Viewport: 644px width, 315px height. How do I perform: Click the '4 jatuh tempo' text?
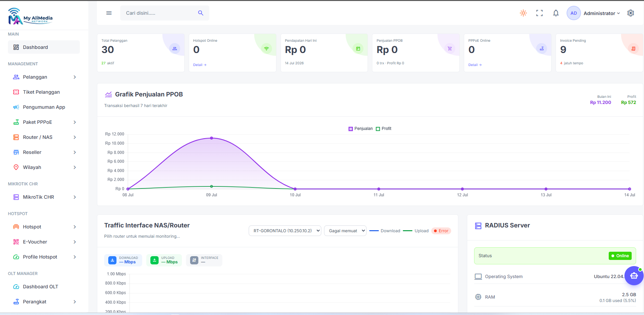[572, 63]
